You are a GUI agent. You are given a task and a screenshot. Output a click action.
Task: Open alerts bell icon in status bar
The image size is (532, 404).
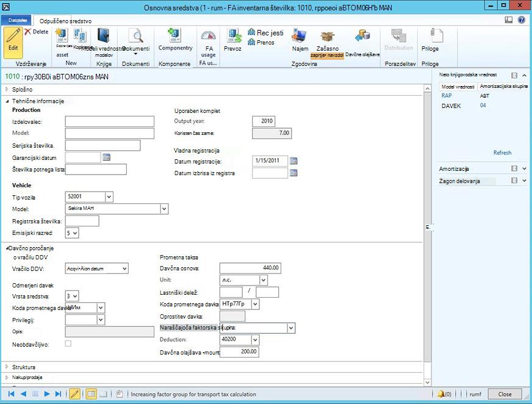tap(440, 394)
